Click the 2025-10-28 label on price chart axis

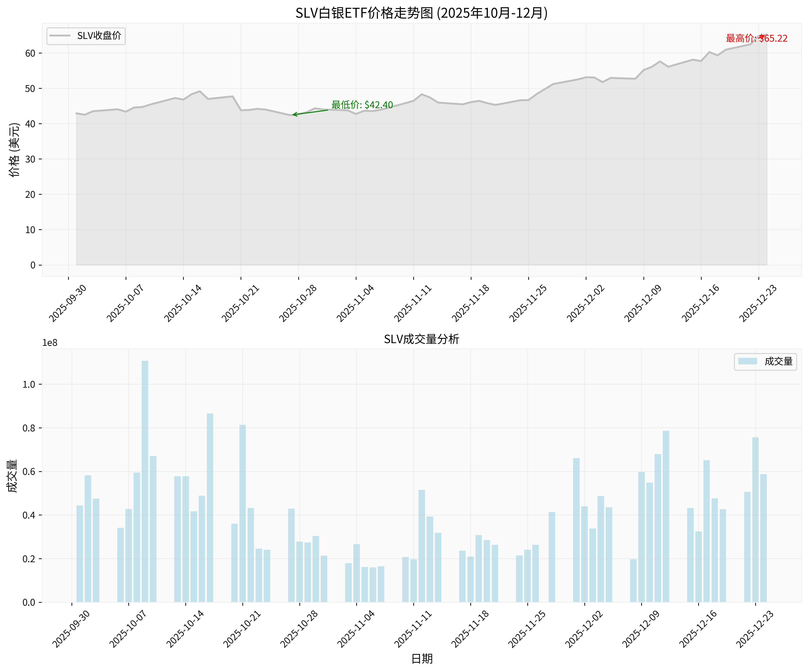point(298,303)
